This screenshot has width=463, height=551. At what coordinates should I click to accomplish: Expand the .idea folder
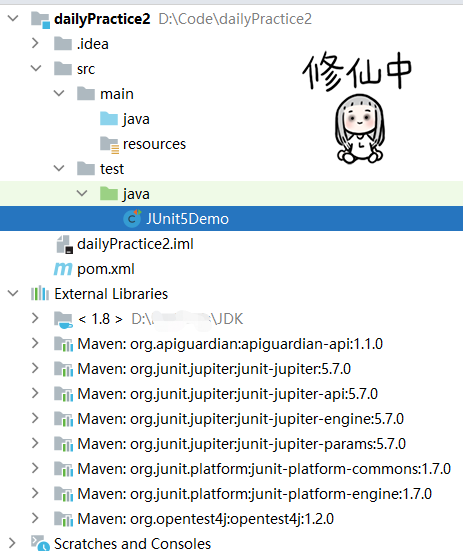pyautogui.click(x=35, y=43)
